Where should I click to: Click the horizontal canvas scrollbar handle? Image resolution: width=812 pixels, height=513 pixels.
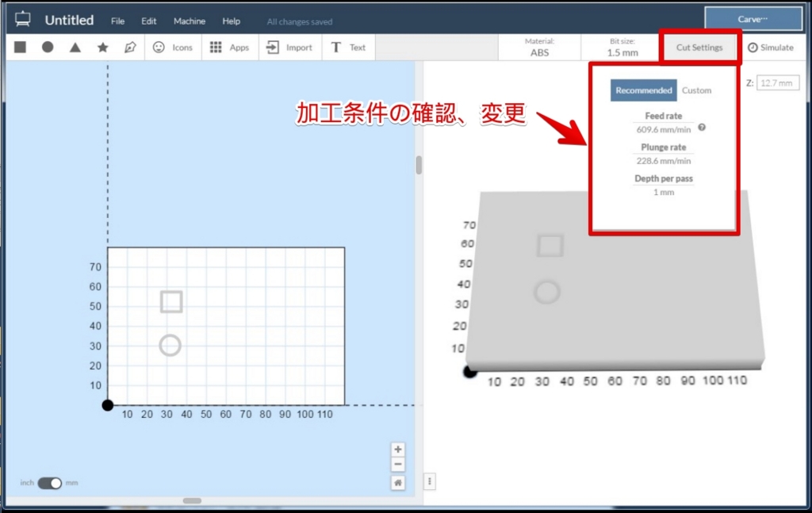point(192,500)
